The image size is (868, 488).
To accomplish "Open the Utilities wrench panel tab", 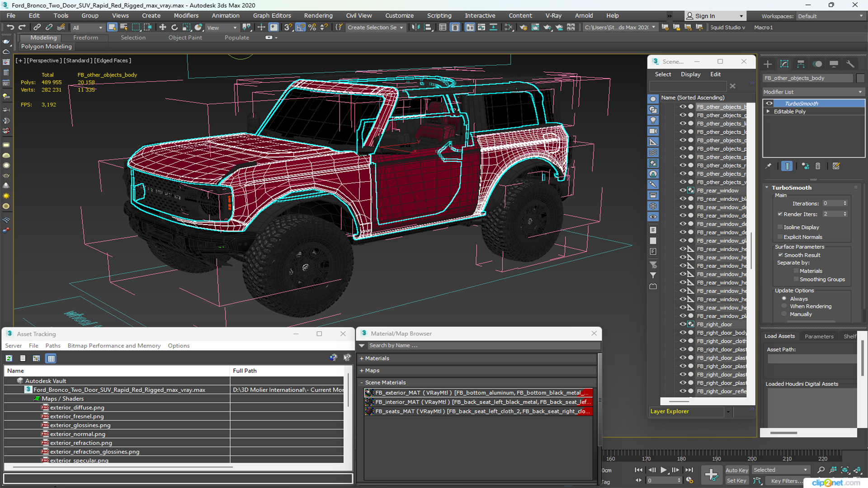I will tap(850, 64).
